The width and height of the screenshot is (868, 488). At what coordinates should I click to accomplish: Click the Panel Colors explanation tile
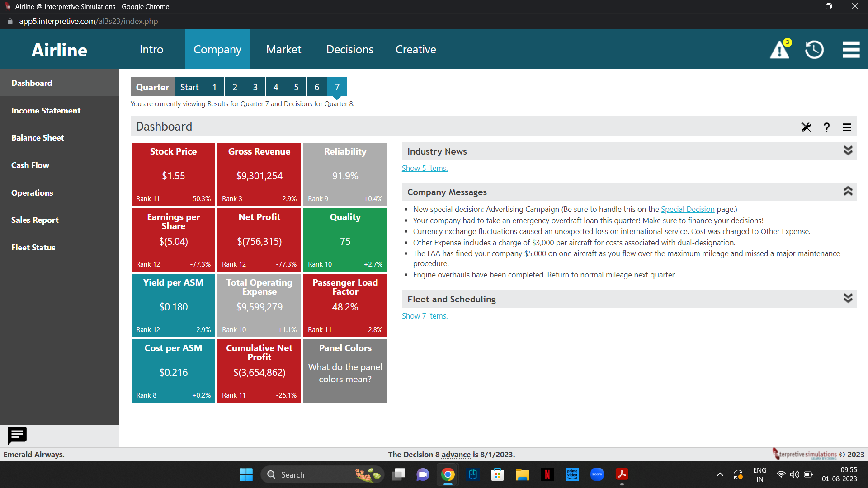click(345, 371)
